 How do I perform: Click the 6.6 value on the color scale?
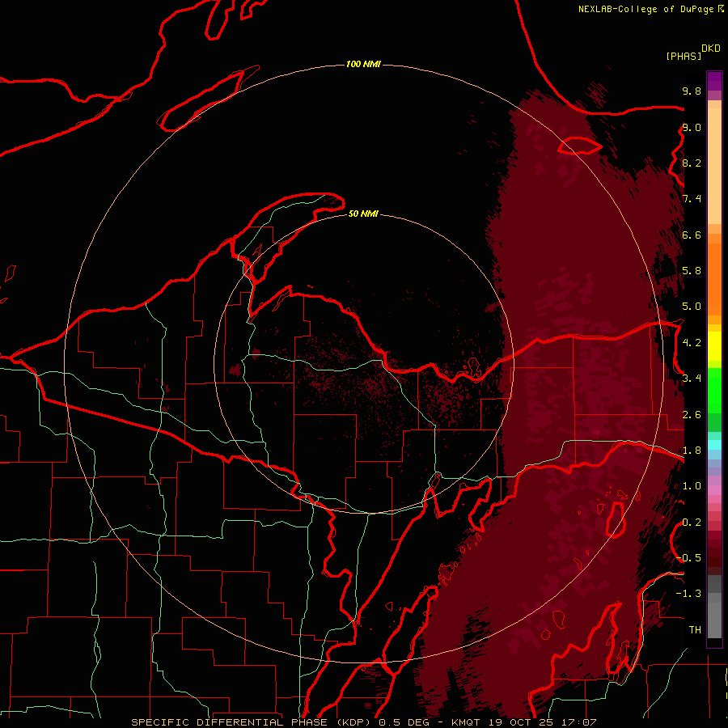coord(692,235)
